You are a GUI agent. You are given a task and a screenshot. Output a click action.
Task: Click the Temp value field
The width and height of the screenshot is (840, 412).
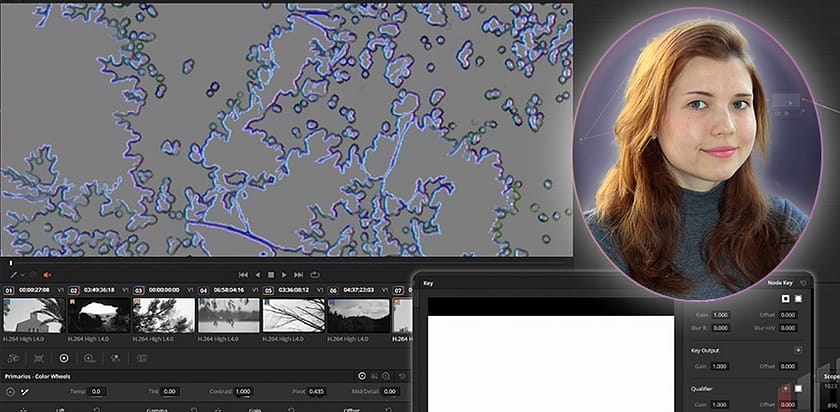tap(97, 392)
